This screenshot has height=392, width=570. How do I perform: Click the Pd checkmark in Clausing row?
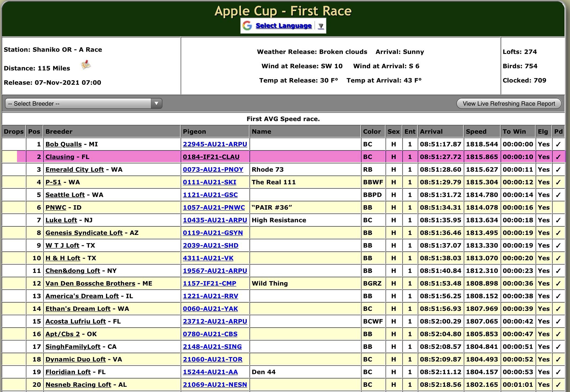(x=558, y=157)
